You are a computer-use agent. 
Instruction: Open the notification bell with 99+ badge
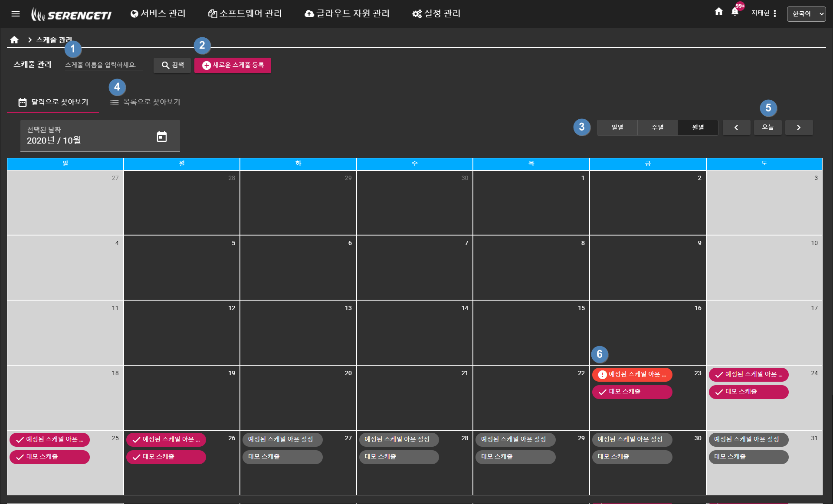point(735,12)
